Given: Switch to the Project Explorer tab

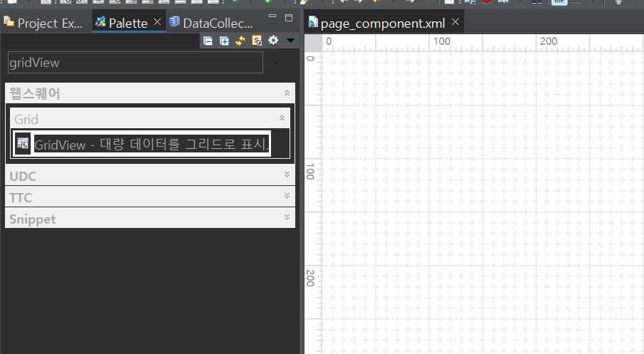Looking at the screenshot, I should point(43,23).
